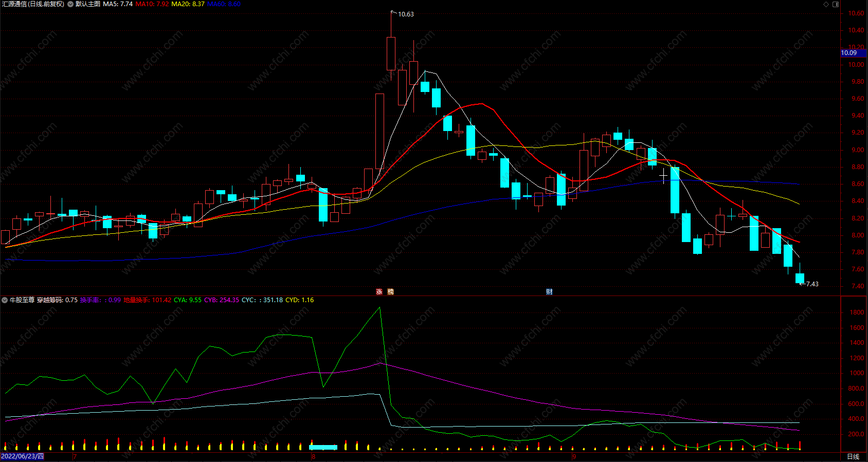
Task: Click the month 8 marker on time axis
Action: [313, 456]
